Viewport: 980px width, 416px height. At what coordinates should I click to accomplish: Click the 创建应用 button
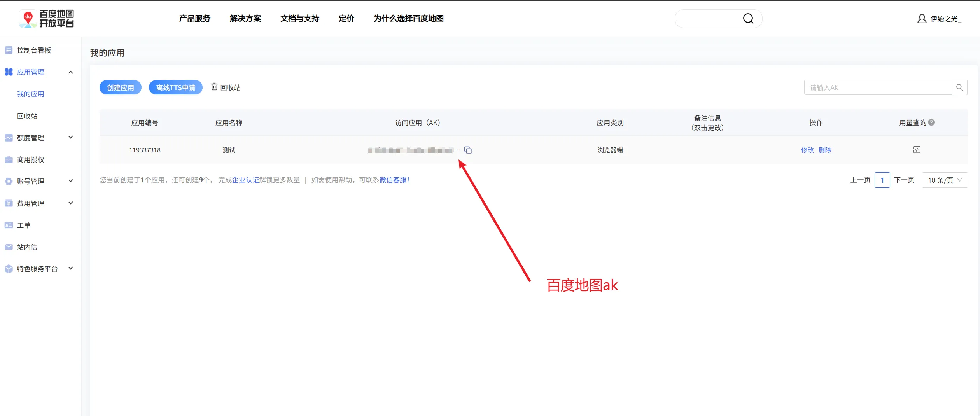click(x=121, y=87)
